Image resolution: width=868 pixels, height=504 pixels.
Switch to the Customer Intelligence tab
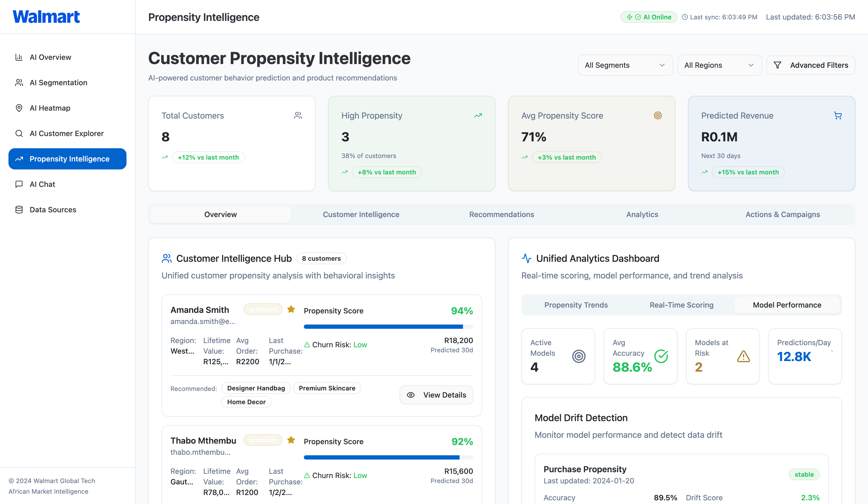click(361, 214)
